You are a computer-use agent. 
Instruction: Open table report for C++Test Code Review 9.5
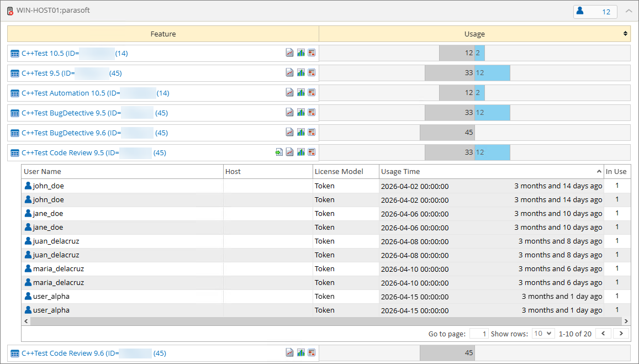tap(311, 152)
